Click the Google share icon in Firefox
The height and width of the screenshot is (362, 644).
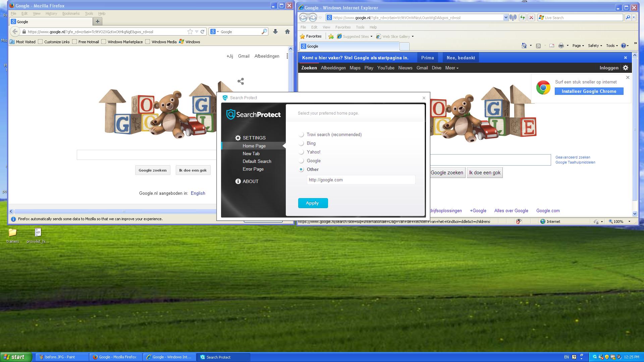[x=240, y=81]
